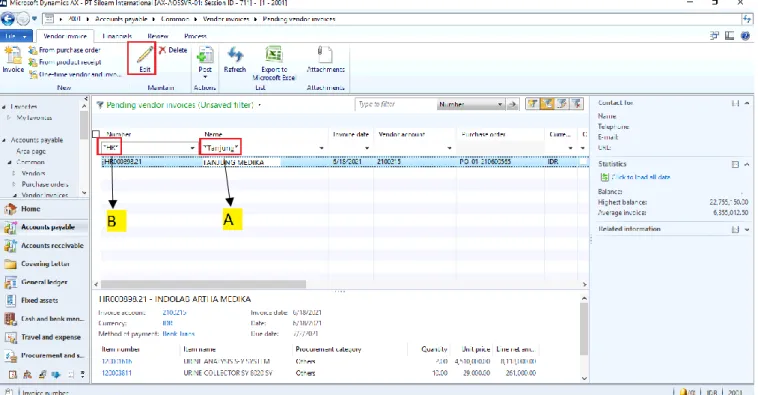Open the Name column filter dropdown arrow
This screenshot has width=758, height=395.
tap(321, 148)
